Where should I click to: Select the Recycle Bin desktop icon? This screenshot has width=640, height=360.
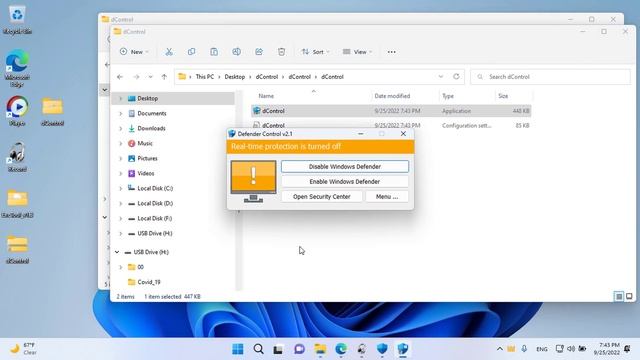[x=17, y=20]
